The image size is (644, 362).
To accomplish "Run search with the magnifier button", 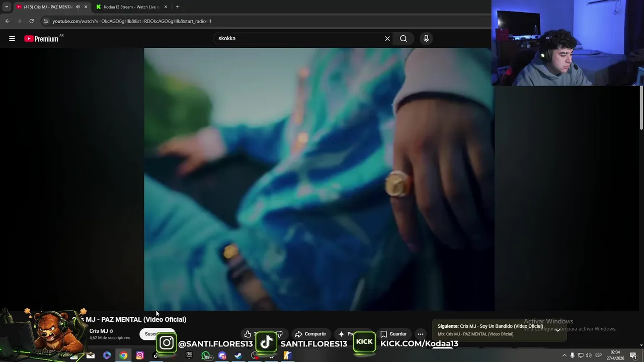I will coord(404,39).
